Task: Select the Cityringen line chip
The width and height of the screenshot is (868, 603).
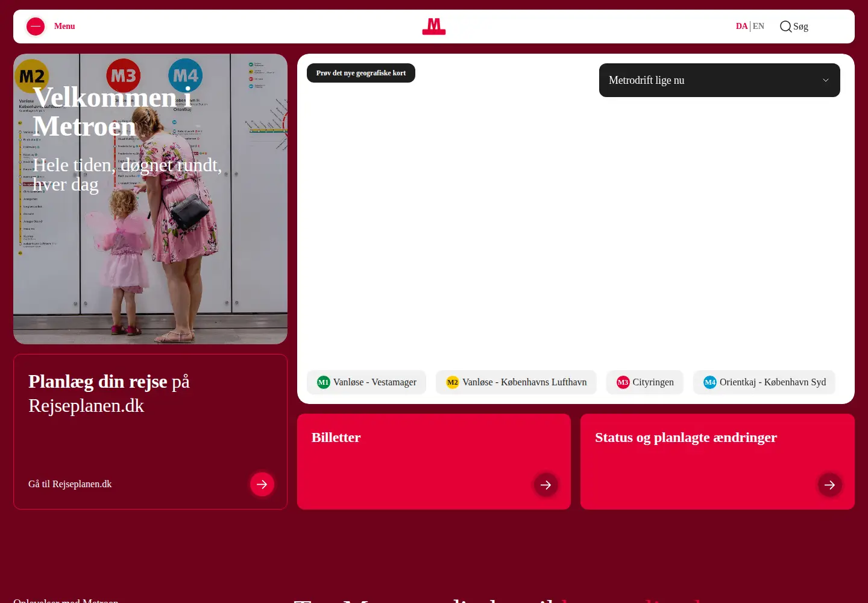Action: [x=645, y=382]
